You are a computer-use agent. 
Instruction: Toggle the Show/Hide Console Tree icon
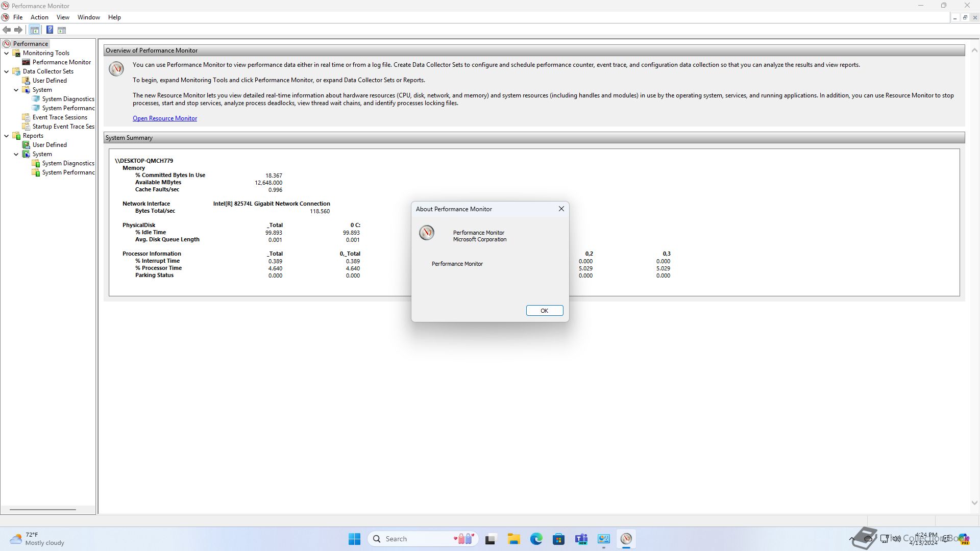click(35, 30)
